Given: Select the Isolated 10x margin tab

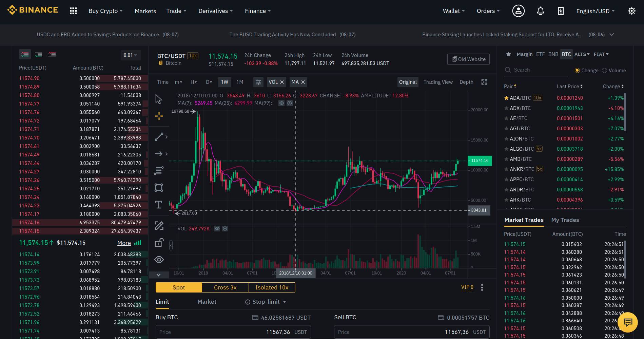Looking at the screenshot, I should (x=272, y=287).
